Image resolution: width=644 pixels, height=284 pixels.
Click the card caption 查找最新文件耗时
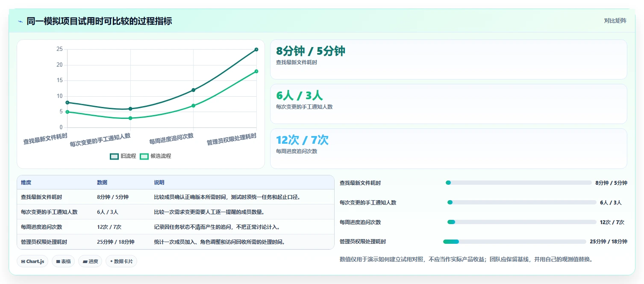point(297,62)
